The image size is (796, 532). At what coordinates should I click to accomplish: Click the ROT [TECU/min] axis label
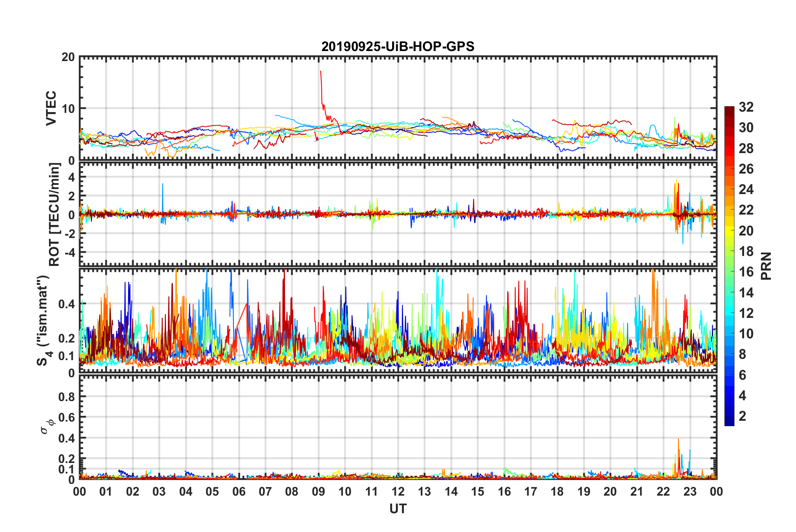54,215
